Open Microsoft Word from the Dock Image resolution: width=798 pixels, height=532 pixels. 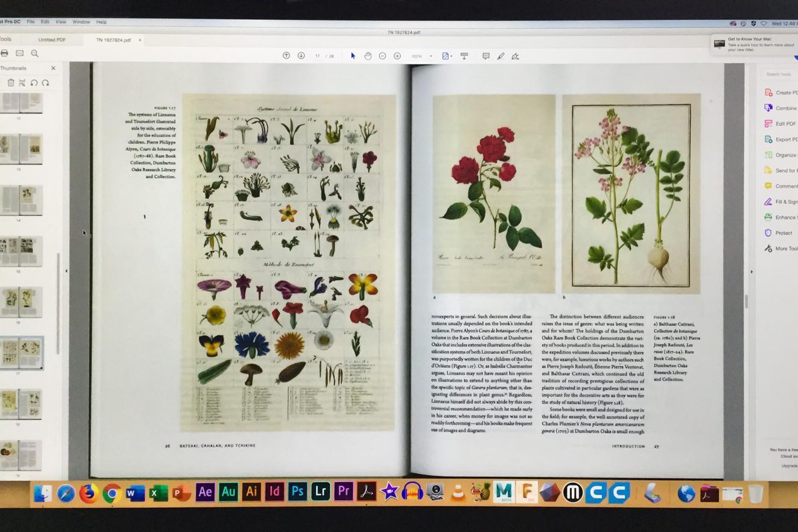(x=135, y=493)
